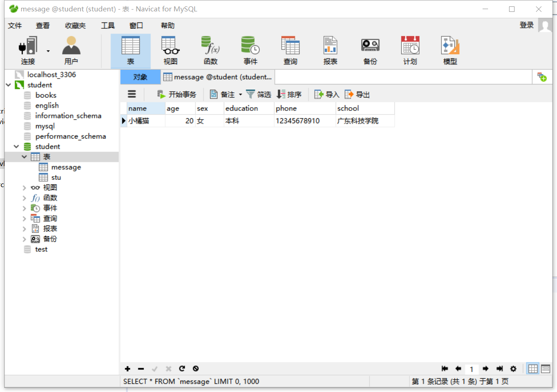Viewport: 557px width, 392px height.
Task: Click the delete record minus icon
Action: coord(141,369)
